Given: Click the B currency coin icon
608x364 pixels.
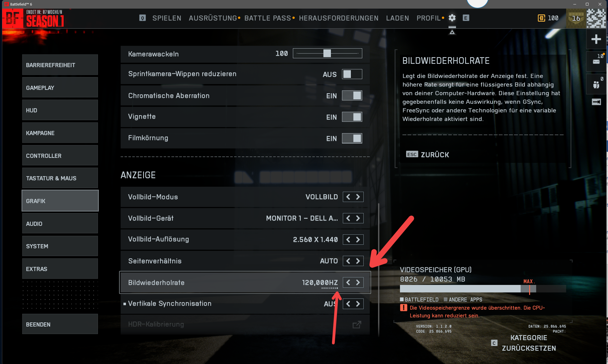Looking at the screenshot, I should (x=541, y=18).
